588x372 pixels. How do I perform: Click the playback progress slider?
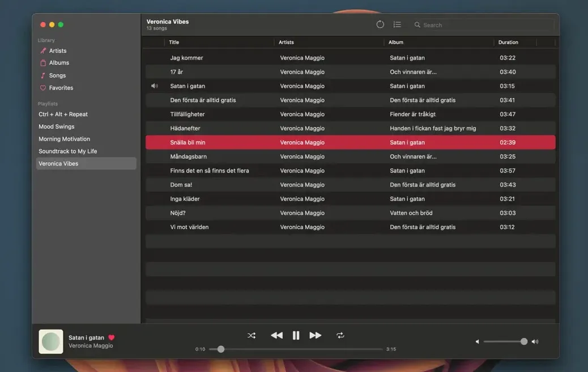tap(296, 349)
